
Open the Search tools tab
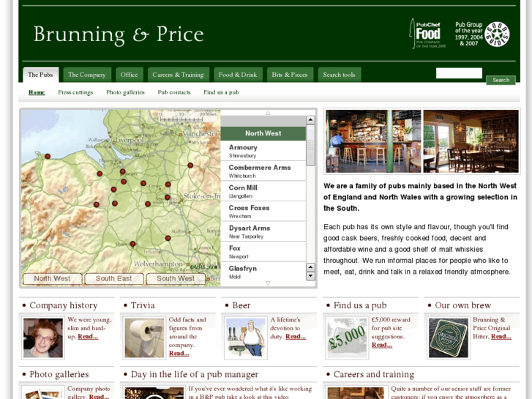click(340, 75)
